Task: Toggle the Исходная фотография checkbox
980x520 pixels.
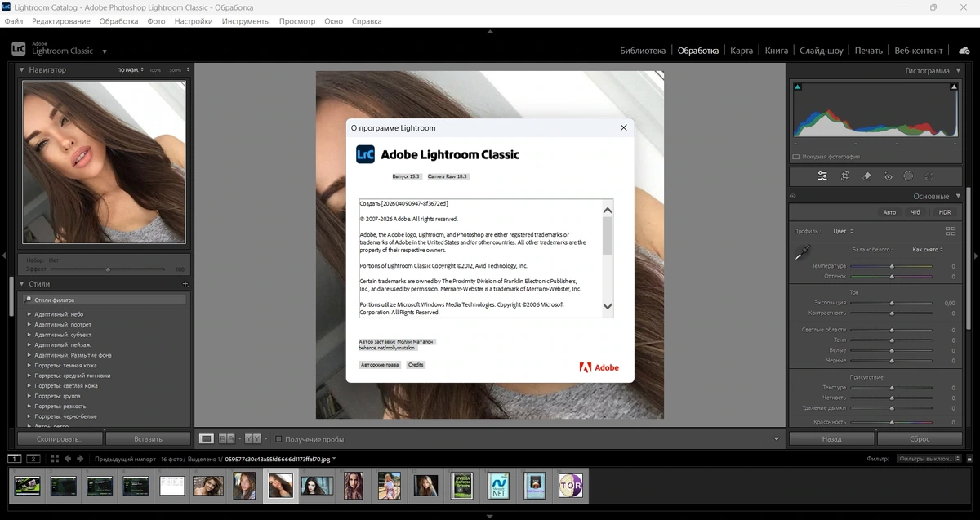Action: click(796, 157)
